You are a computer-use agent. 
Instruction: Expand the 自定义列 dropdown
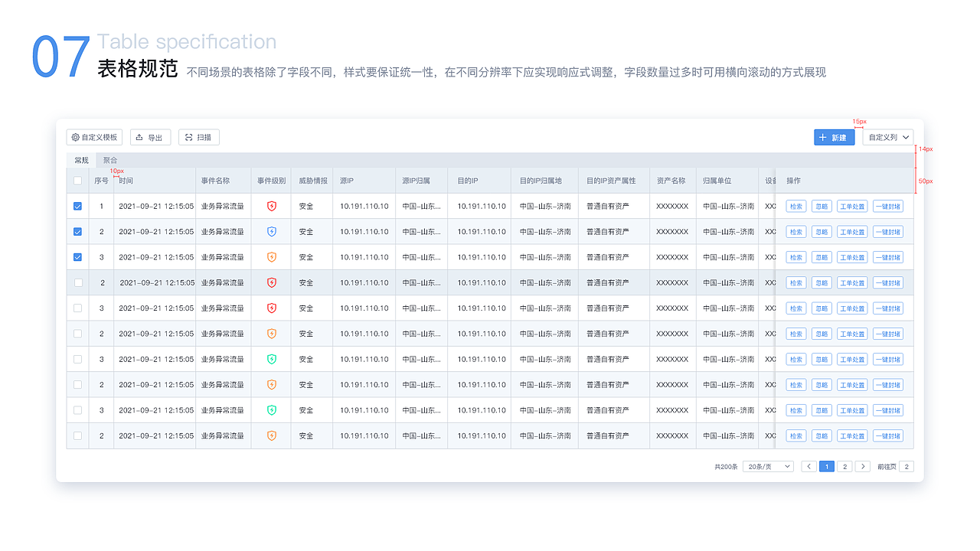click(x=888, y=137)
